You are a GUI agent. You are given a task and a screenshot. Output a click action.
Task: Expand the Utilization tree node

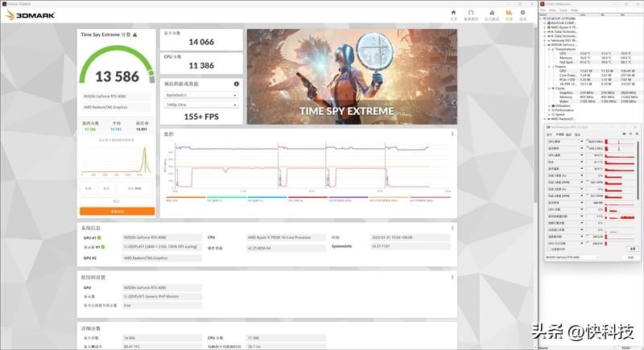coord(548,107)
